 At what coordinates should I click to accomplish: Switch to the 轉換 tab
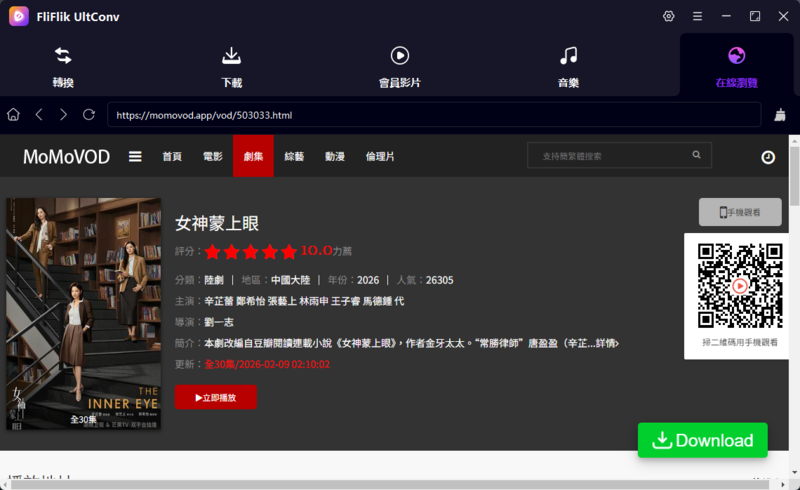[x=63, y=66]
